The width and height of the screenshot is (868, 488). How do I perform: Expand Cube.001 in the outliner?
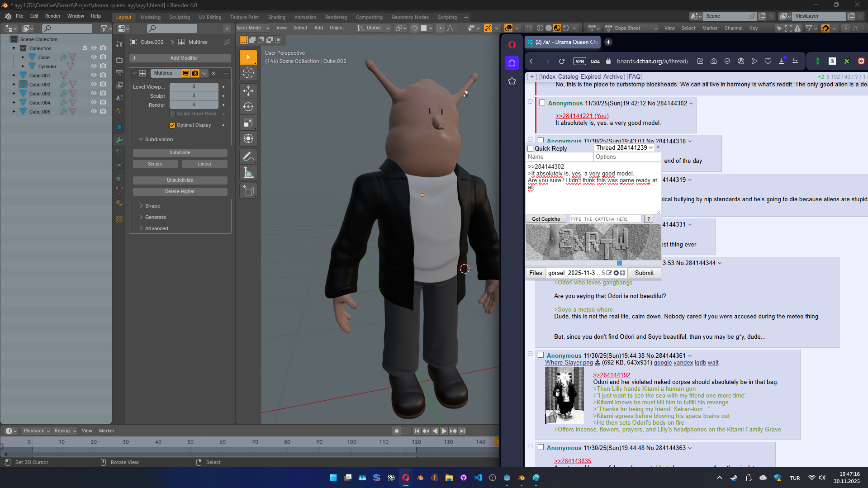tap(14, 76)
